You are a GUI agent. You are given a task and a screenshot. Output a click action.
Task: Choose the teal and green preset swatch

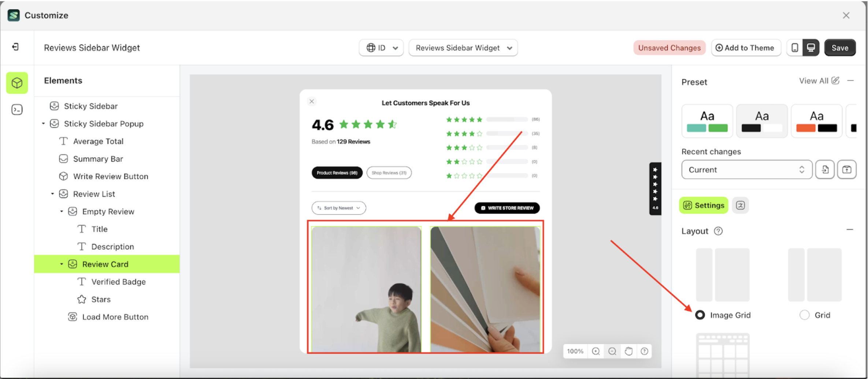click(x=707, y=121)
